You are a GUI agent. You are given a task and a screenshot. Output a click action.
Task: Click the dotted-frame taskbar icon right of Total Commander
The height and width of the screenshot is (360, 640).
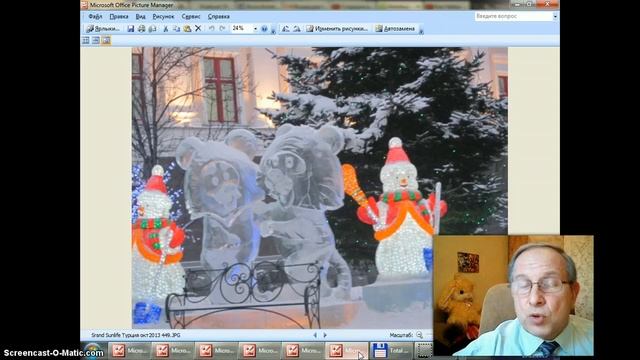tap(424, 351)
